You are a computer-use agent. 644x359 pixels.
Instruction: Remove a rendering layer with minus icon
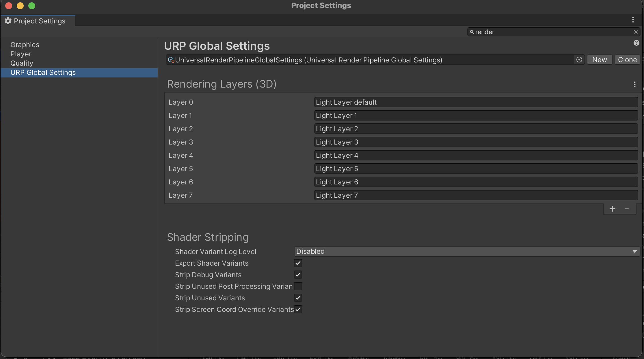[x=627, y=209]
